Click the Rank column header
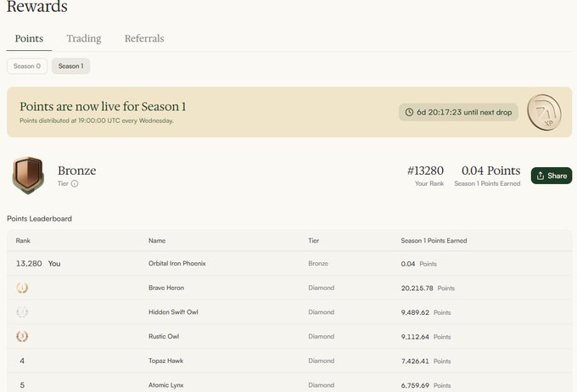The image size is (577, 392). click(23, 241)
